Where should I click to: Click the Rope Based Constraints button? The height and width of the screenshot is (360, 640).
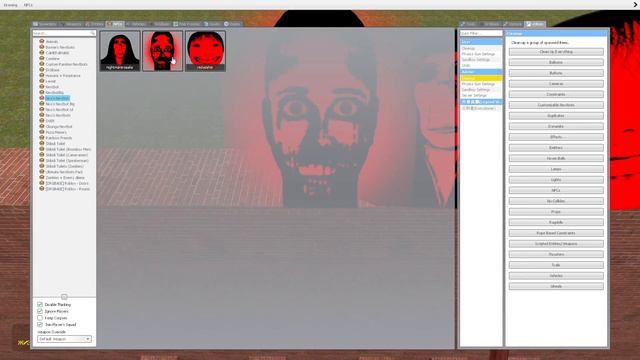(556, 233)
